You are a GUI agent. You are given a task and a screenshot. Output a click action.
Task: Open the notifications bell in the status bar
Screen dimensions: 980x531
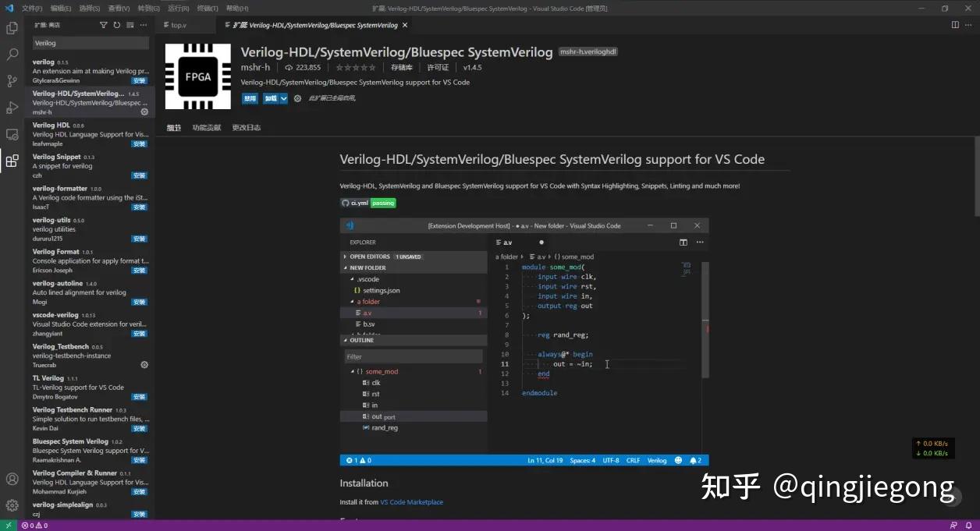tap(970, 526)
